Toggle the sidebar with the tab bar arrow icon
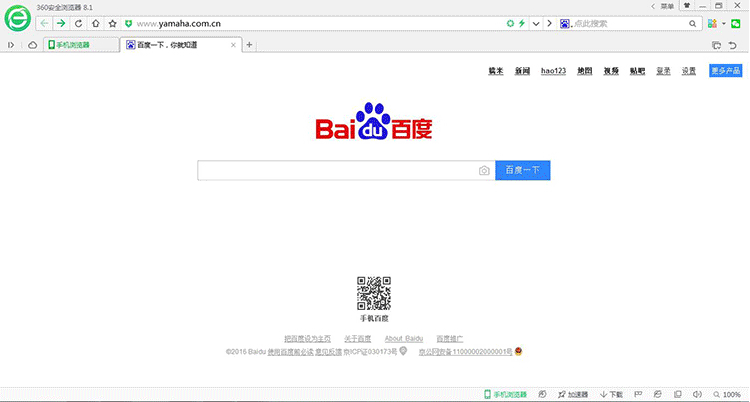The image size is (750, 402). [x=11, y=45]
